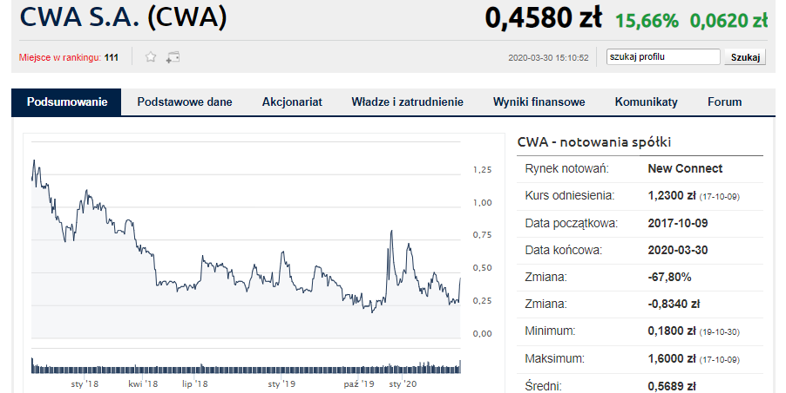786x393 pixels.
Task: Click the Miejsce w rankingu link
Action: point(60,58)
